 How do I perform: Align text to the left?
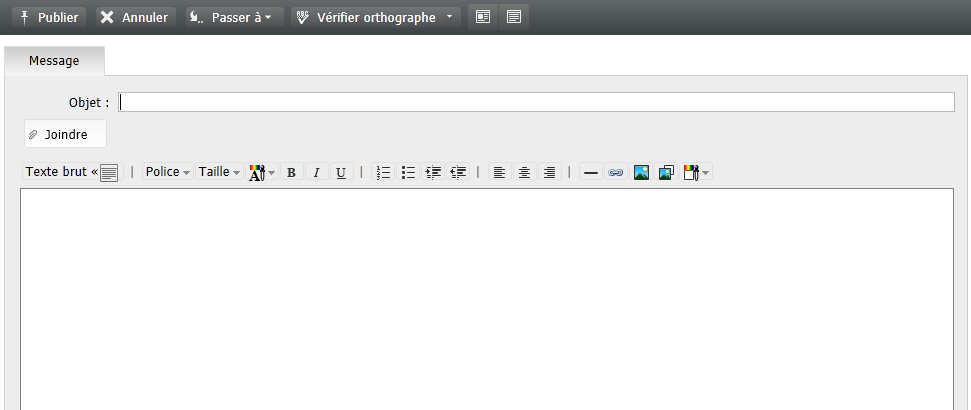pyautogui.click(x=500, y=172)
